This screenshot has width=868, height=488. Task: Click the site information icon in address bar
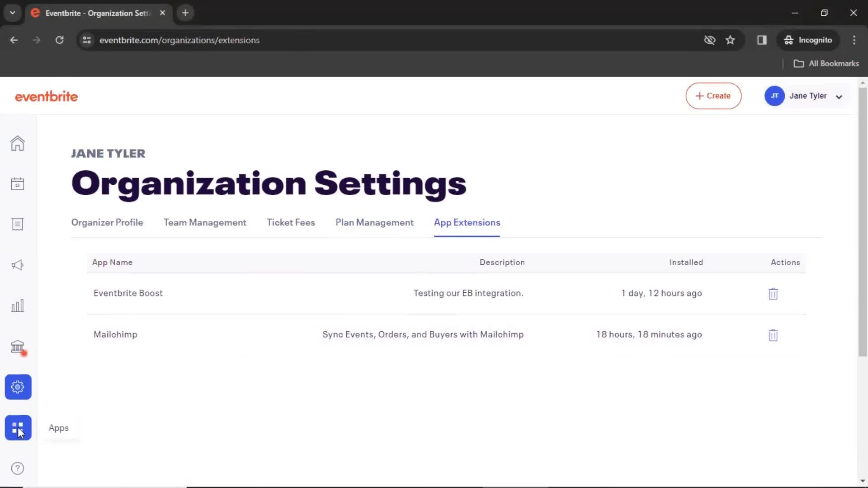click(x=87, y=40)
